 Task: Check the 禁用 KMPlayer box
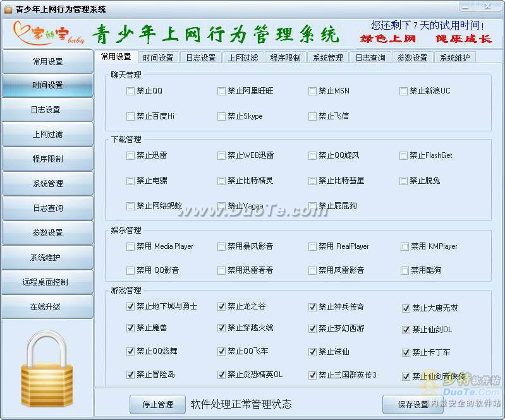[405, 247]
